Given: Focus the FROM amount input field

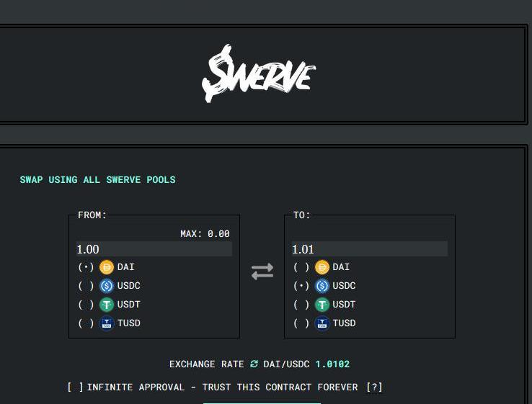Looking at the screenshot, I should 154,249.
